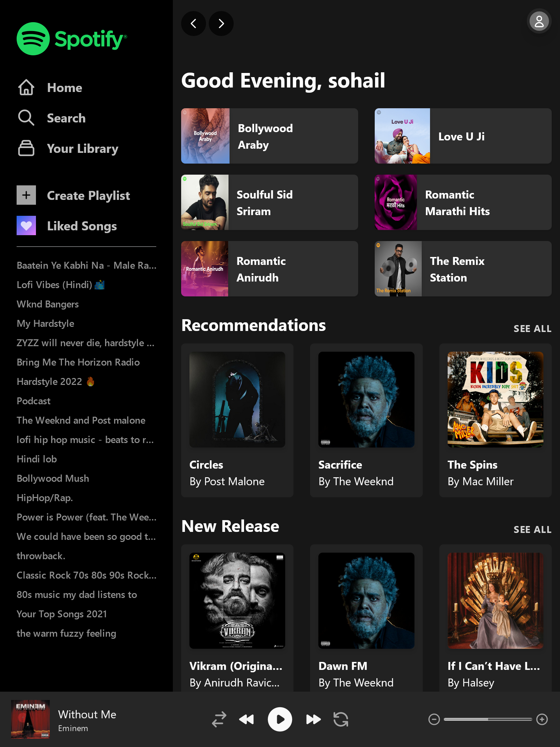The width and height of the screenshot is (560, 747).
Task: Click the Eminem album art in player
Action: pos(30,719)
